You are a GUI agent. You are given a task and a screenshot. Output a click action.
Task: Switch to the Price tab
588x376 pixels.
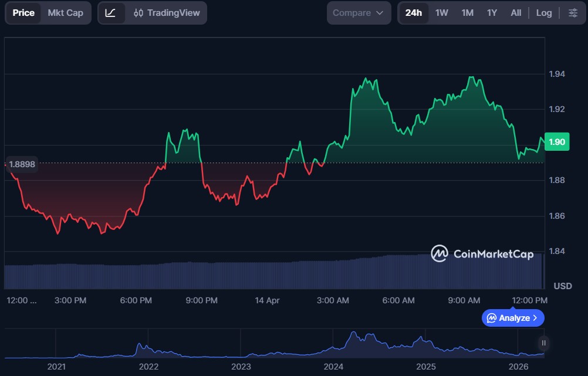pos(23,13)
